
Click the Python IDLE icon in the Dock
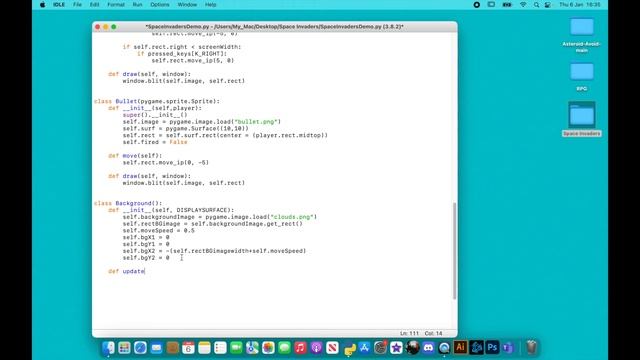pyautogui.click(x=349, y=348)
